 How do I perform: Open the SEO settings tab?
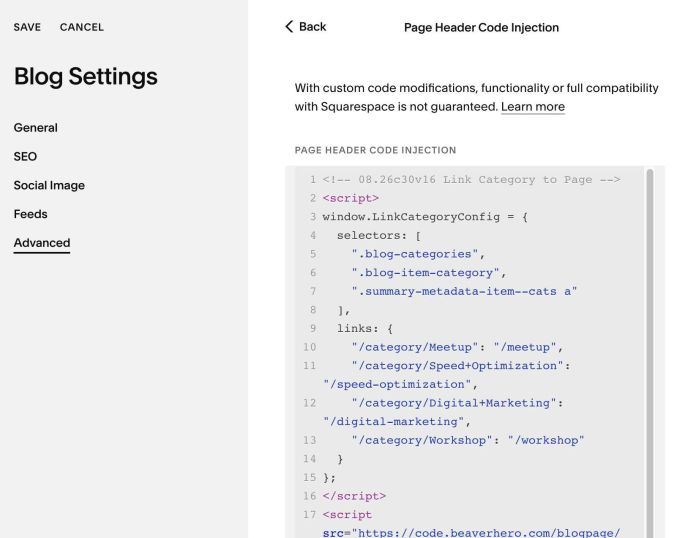[25, 156]
